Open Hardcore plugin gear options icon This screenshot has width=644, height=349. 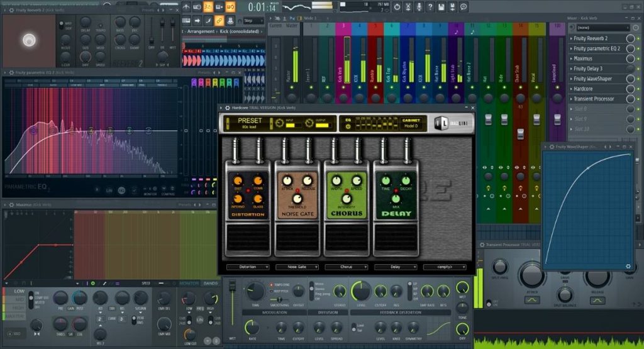(x=227, y=108)
